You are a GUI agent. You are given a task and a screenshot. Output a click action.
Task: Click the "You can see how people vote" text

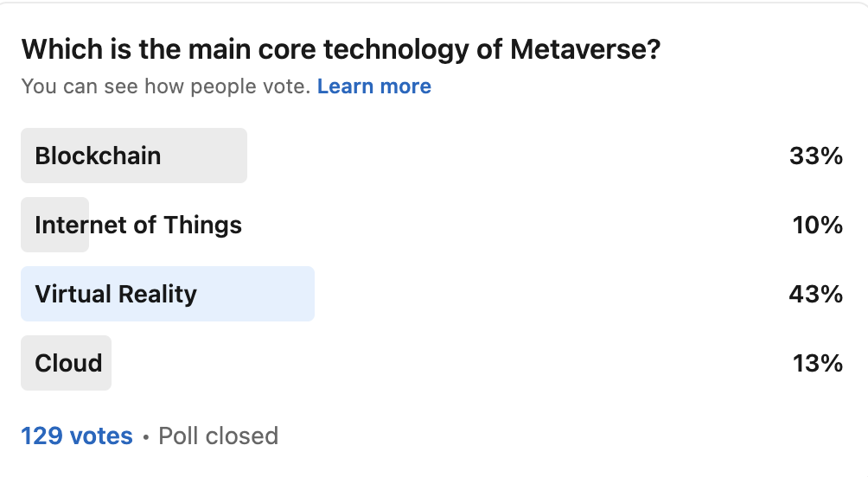[165, 86]
